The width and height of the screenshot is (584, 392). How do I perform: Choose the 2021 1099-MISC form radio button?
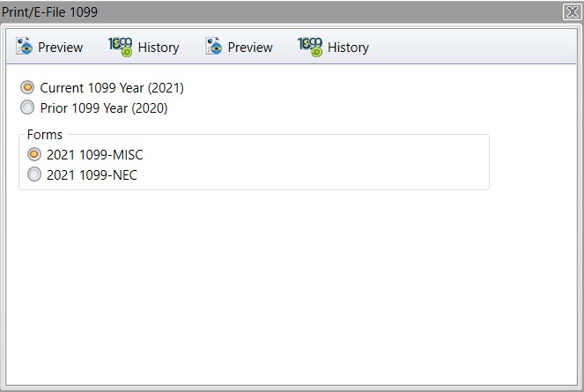[x=34, y=154]
